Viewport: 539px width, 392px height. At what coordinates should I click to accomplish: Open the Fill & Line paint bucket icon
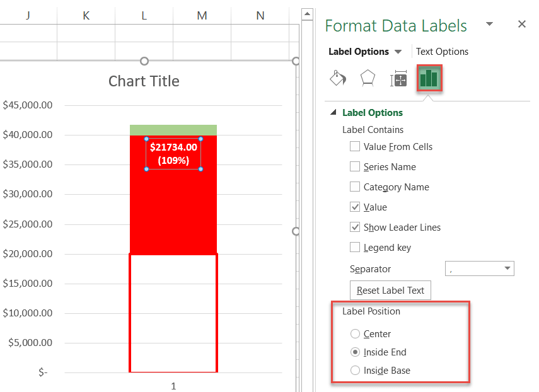[338, 79]
